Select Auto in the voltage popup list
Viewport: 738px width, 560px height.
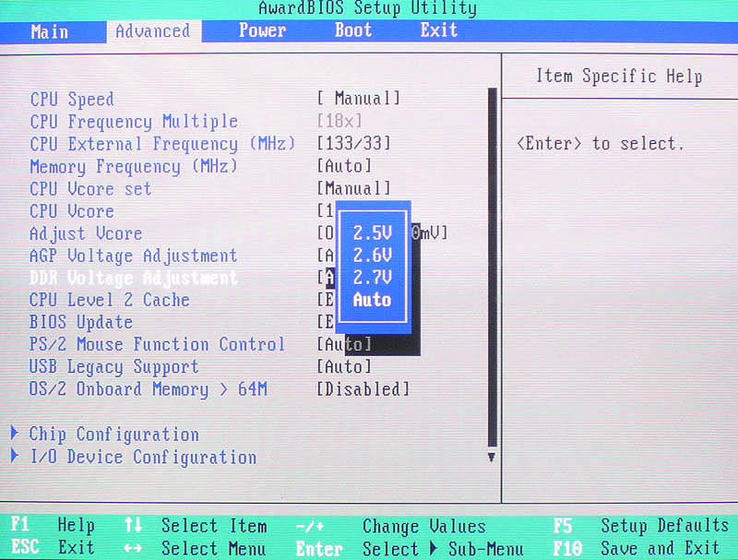coord(373,300)
